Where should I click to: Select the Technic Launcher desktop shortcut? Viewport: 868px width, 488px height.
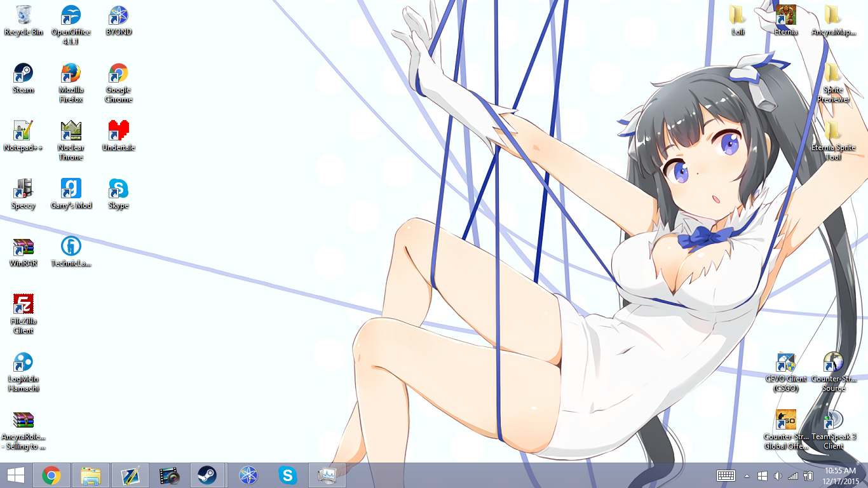[71, 252]
